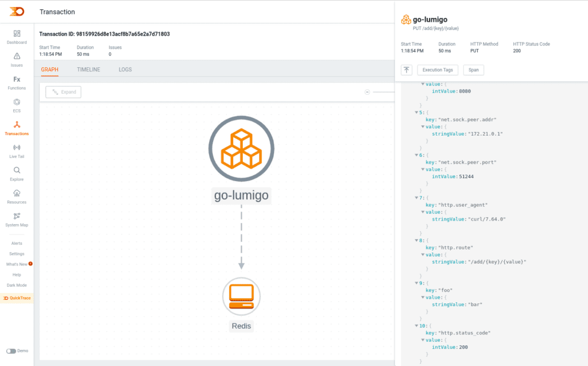
Task: Click the ECS sidebar icon
Action: 17,105
